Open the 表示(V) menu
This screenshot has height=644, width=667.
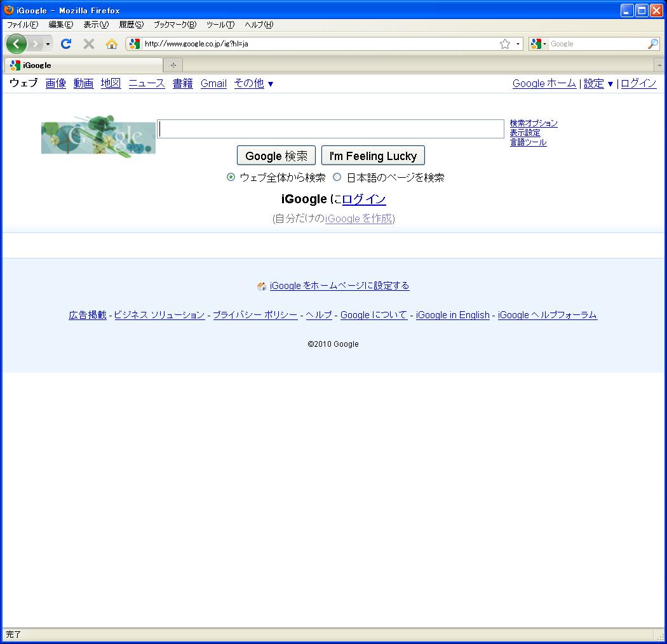coord(96,25)
